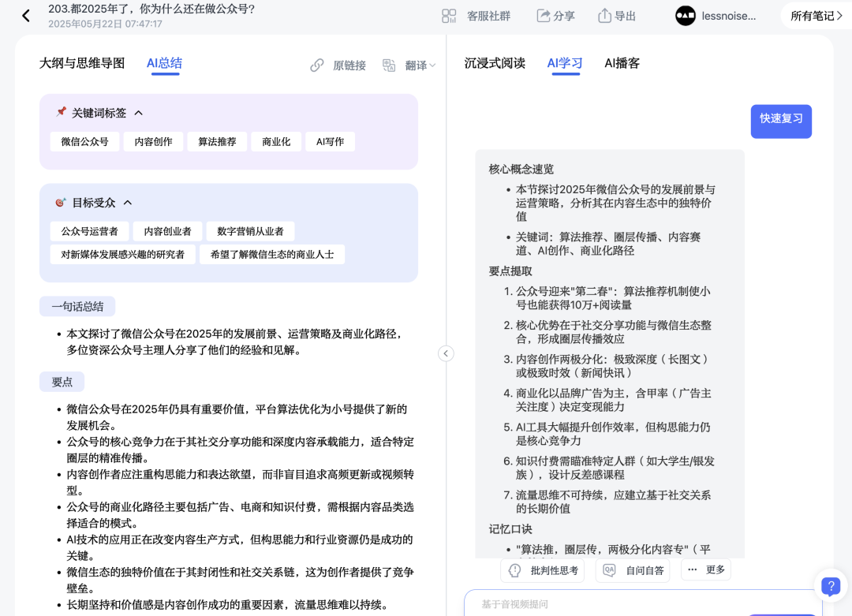This screenshot has width=852, height=616.
Task: Open the 原链接 link
Action: point(349,65)
